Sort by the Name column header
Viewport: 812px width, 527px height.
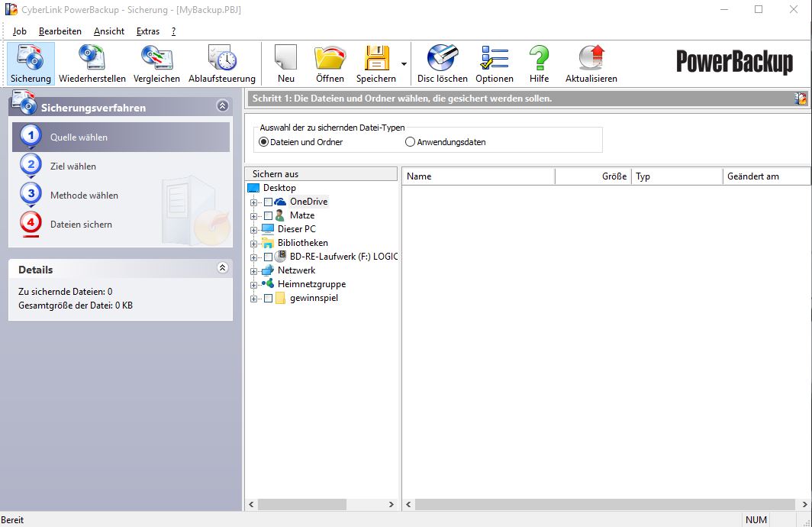(x=478, y=176)
